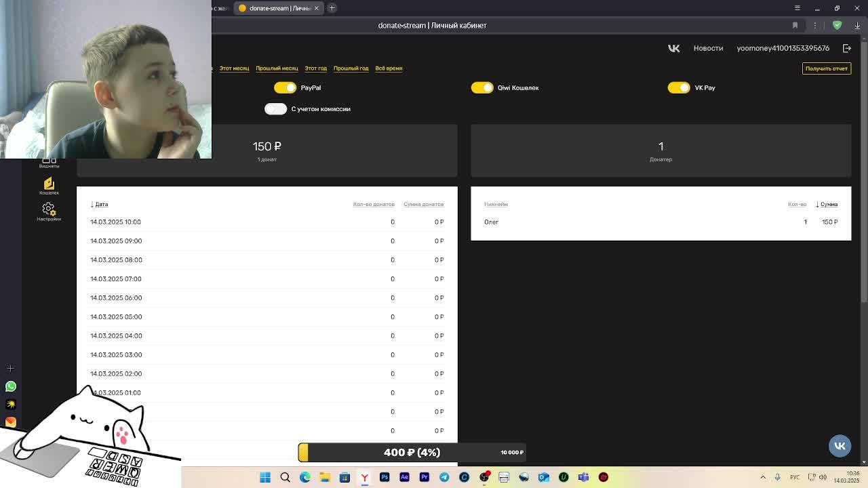Image resolution: width=868 pixels, height=488 pixels.
Task: Open Telegram from the taskbar
Action: pos(444,477)
